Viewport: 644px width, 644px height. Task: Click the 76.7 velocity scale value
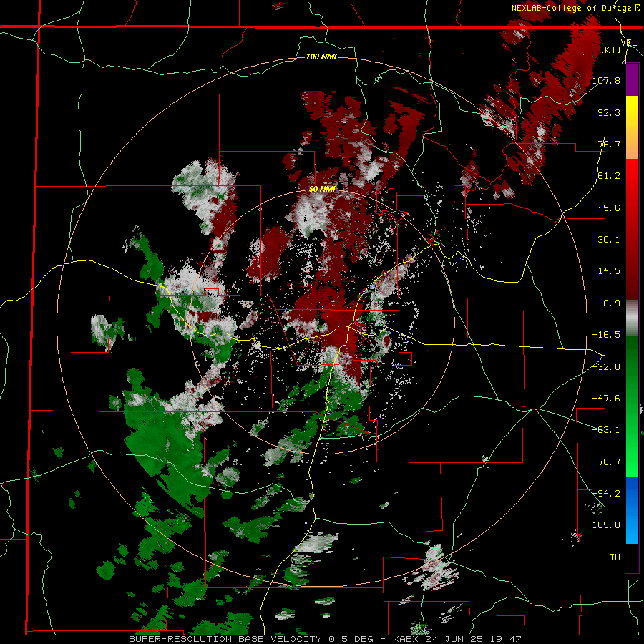point(609,144)
